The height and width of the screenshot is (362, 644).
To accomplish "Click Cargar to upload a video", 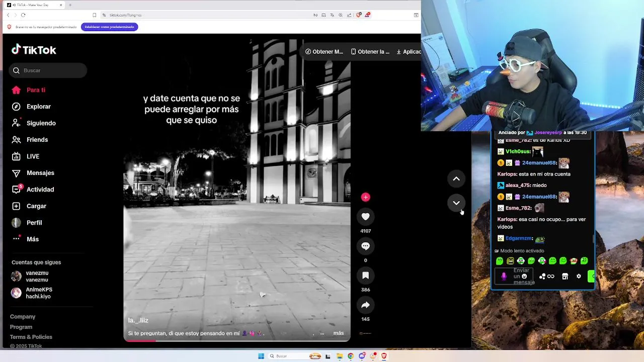I will click(29, 206).
